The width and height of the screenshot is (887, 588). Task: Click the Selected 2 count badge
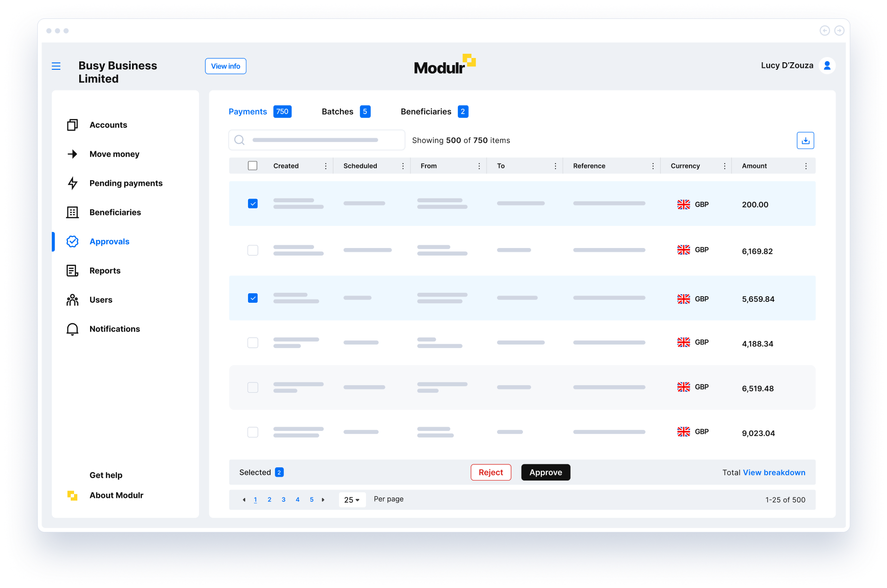279,472
